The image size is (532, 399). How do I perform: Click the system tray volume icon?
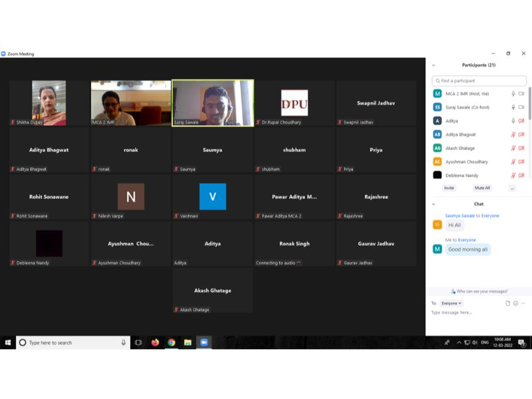pyautogui.click(x=475, y=342)
